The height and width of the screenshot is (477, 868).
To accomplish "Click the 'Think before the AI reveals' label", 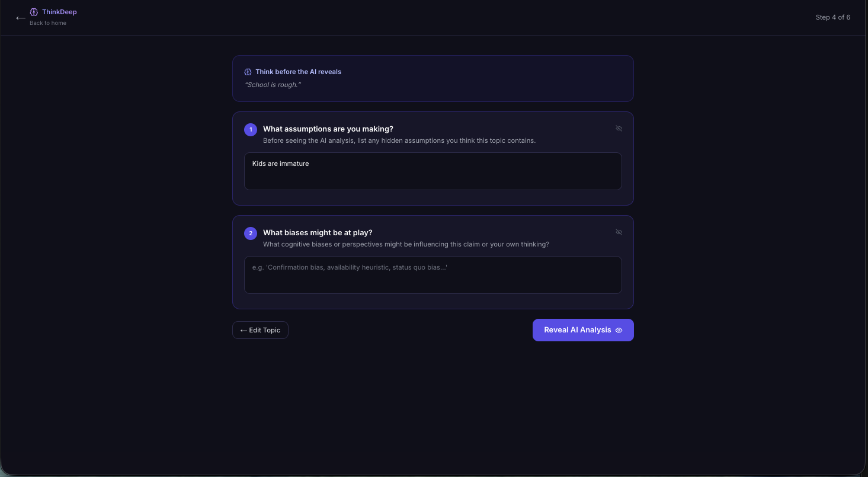I will coord(299,72).
